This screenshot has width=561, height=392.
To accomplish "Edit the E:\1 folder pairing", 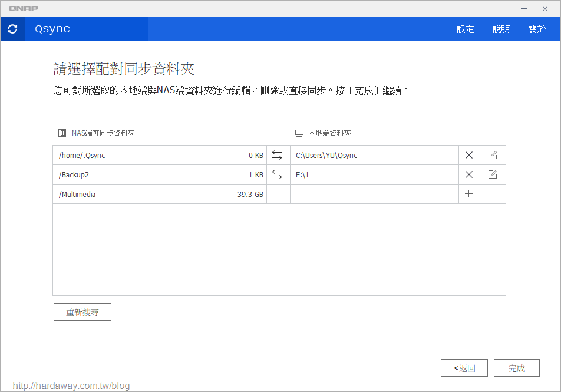I will point(493,174).
